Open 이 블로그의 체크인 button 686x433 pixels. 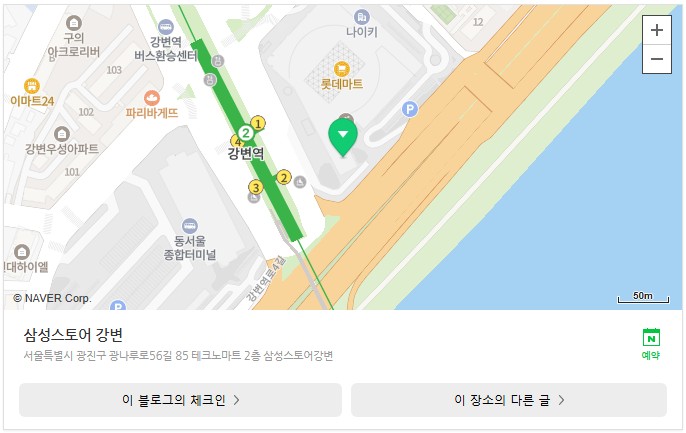180,400
